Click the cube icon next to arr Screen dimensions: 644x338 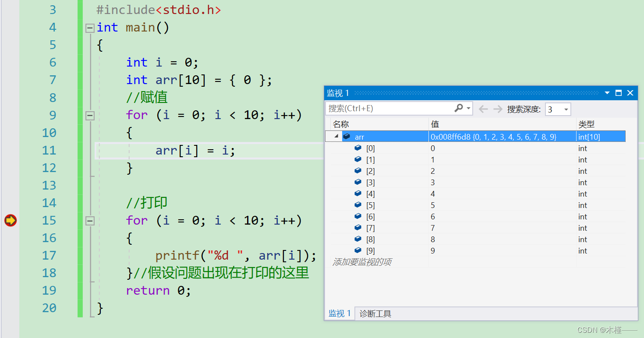(347, 137)
